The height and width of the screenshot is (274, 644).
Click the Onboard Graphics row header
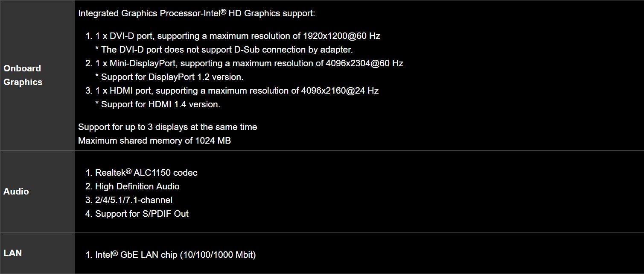[22, 75]
